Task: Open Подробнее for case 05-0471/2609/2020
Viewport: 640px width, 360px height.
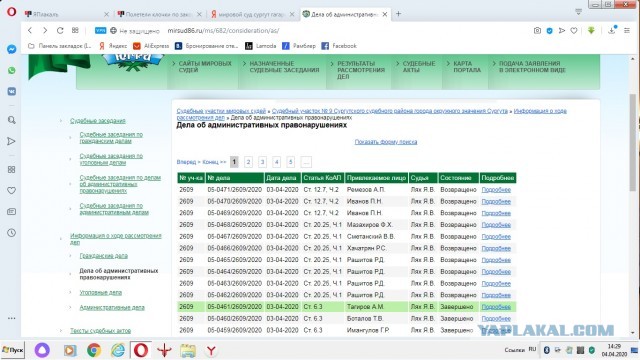Action: click(x=496, y=190)
